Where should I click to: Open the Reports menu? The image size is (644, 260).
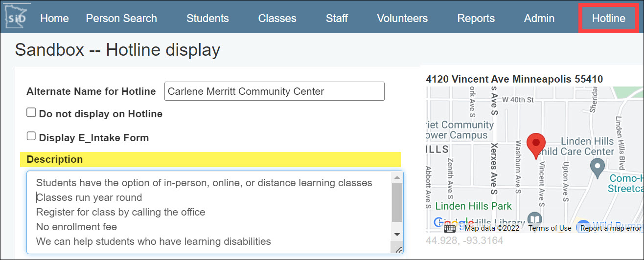coord(476,19)
